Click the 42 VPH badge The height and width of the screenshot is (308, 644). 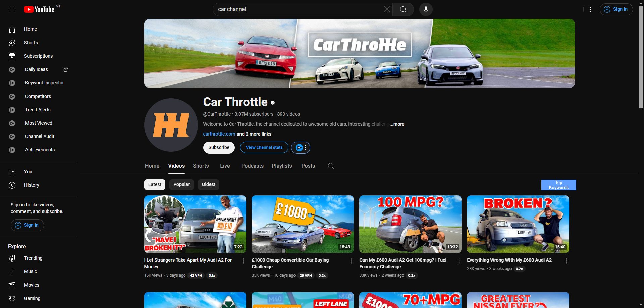click(x=196, y=276)
